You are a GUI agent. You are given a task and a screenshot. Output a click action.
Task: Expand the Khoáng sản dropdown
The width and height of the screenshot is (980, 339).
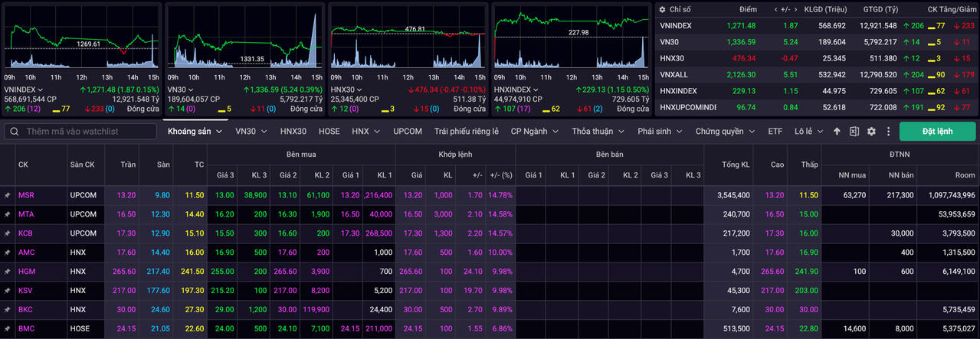coord(195,132)
